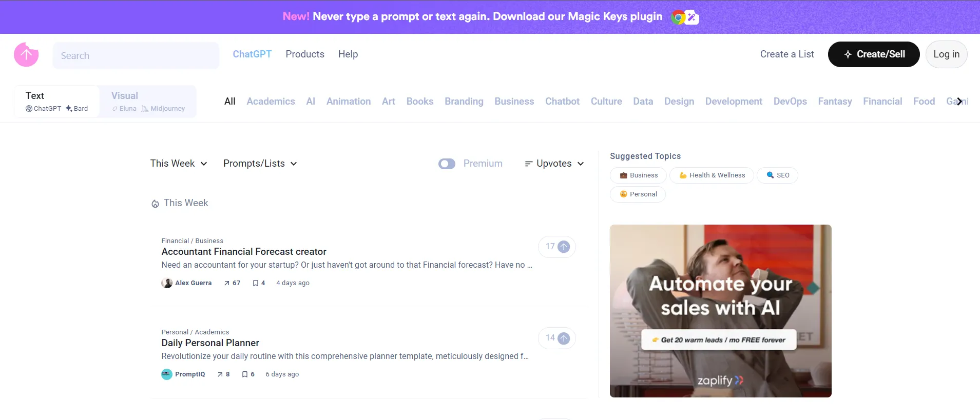This screenshot has width=980, height=420.
Task: Click the Alex Guerra author name
Action: 193,283
